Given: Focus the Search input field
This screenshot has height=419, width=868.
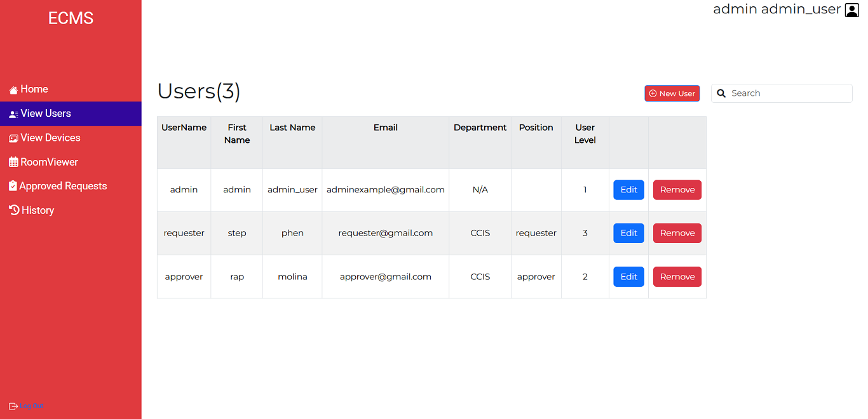Looking at the screenshot, I should coord(782,93).
